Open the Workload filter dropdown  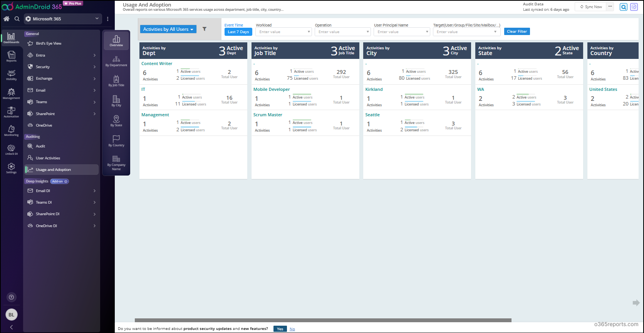(283, 32)
